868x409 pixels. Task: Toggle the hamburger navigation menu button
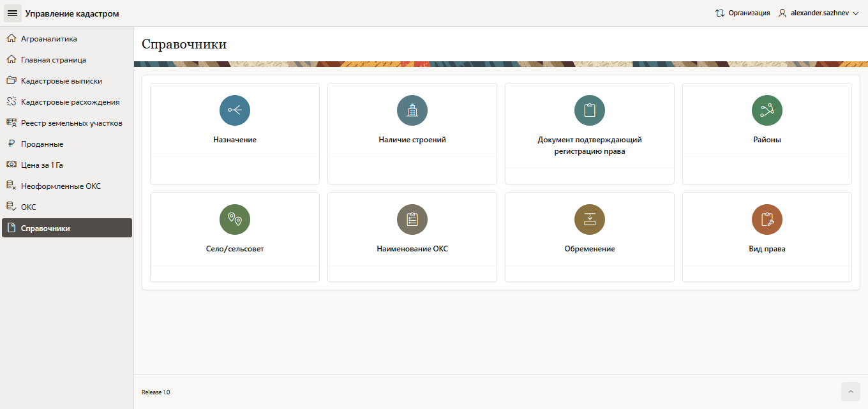12,13
